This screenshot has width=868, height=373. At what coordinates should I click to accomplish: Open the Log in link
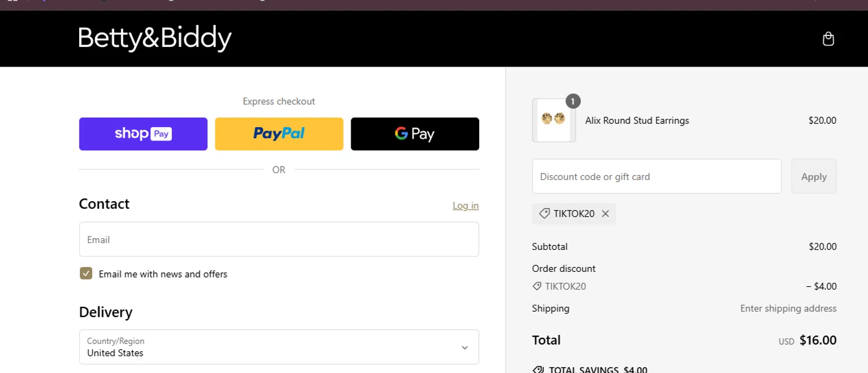[465, 205]
